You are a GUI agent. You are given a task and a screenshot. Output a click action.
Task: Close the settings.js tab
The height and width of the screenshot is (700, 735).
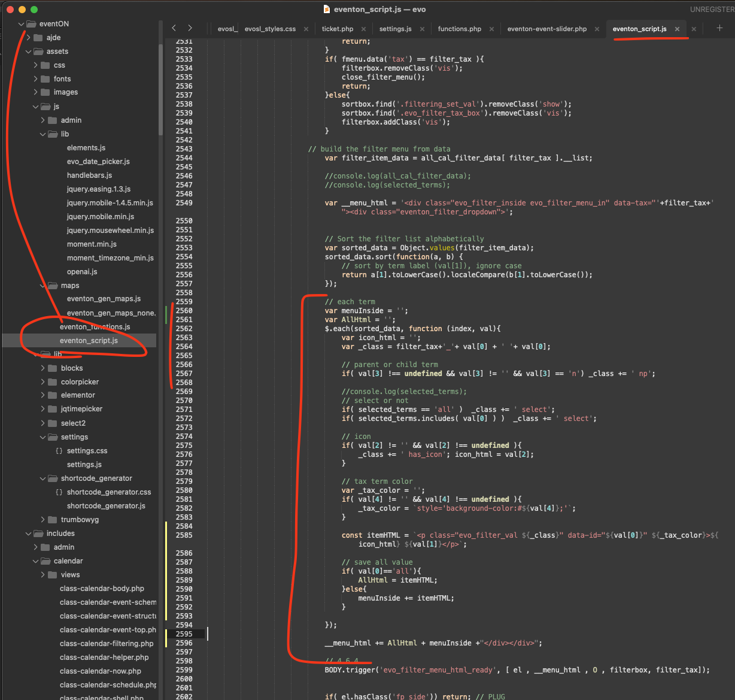click(x=422, y=29)
